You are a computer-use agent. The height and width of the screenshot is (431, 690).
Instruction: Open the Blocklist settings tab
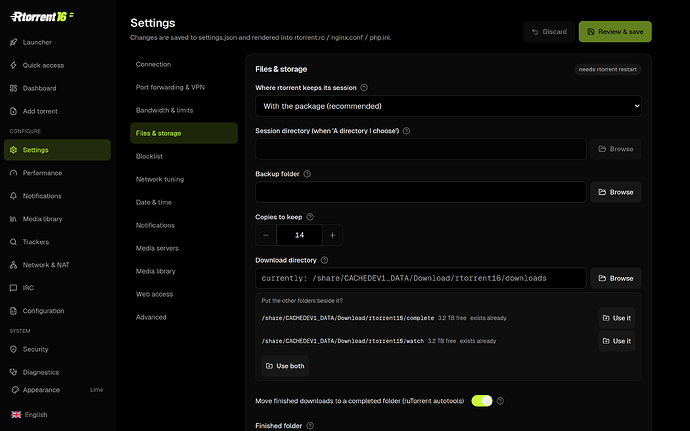pos(184,156)
